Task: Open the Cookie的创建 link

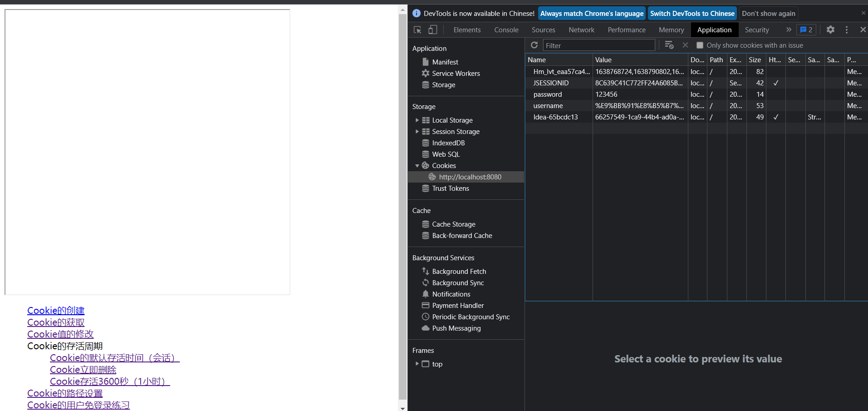Action: [56, 311]
